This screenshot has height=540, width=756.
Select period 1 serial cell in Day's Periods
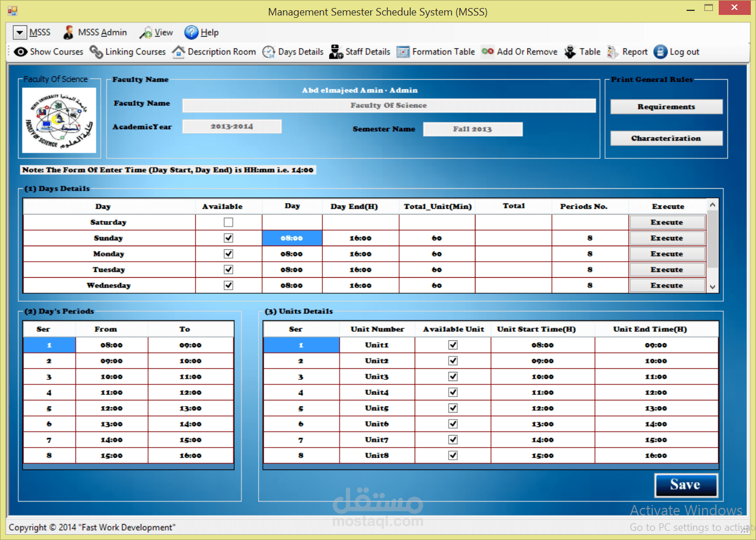coord(49,345)
